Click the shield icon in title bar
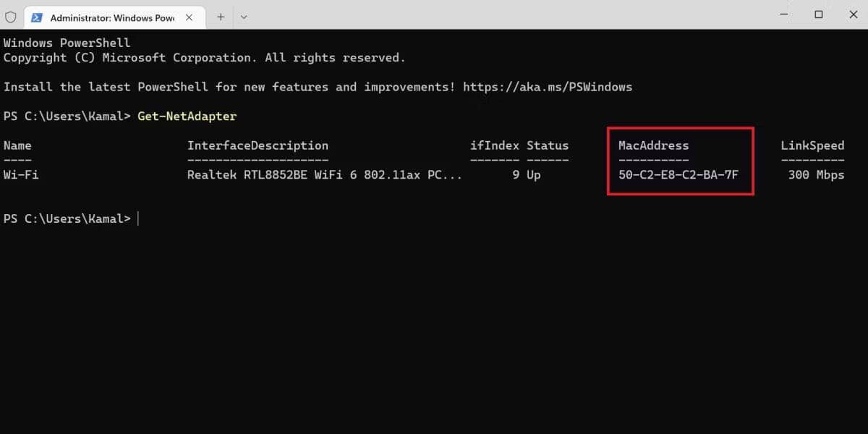This screenshot has height=434, width=868. pos(11,17)
